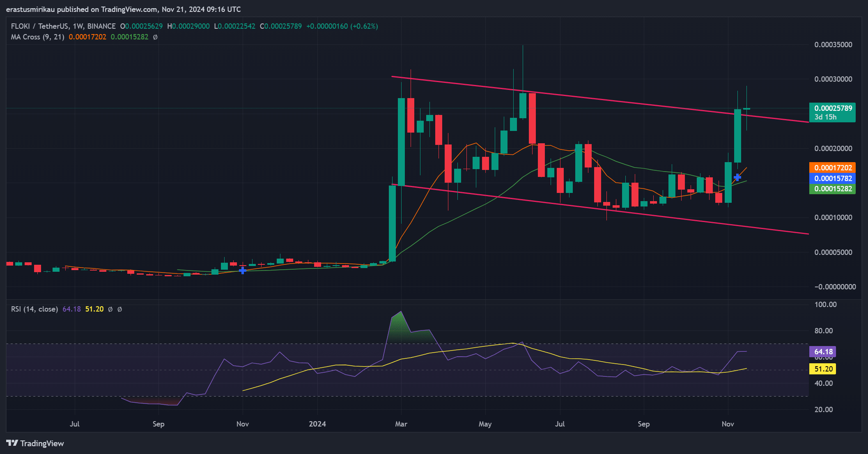The image size is (868, 454).
Task: Click the last ø symbol in RSI legend
Action: pos(119,309)
